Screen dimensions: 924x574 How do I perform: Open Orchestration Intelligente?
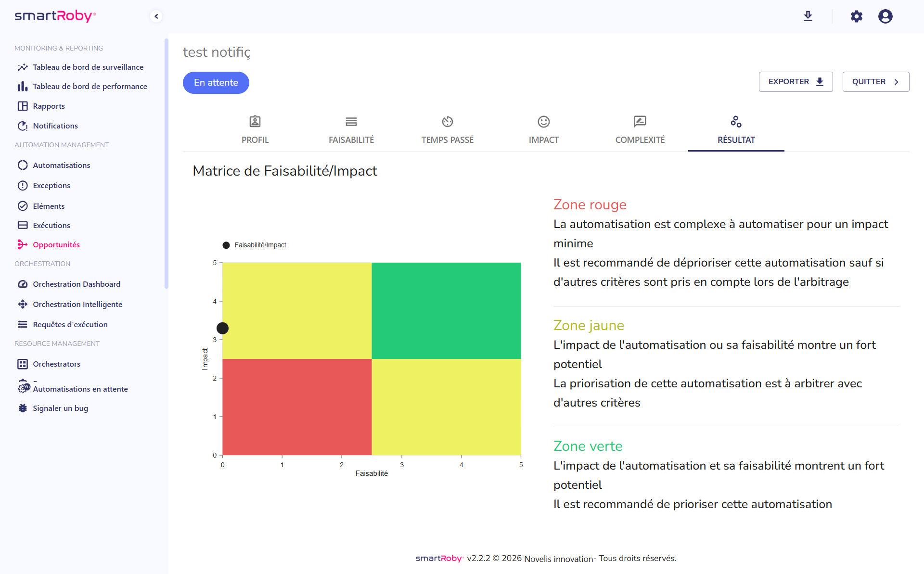tap(77, 304)
